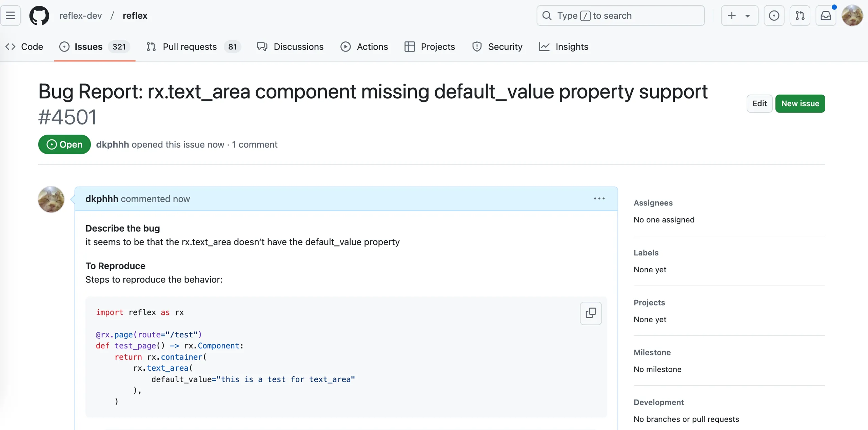Click the green Open status badge
The width and height of the screenshot is (868, 430).
pyautogui.click(x=64, y=144)
